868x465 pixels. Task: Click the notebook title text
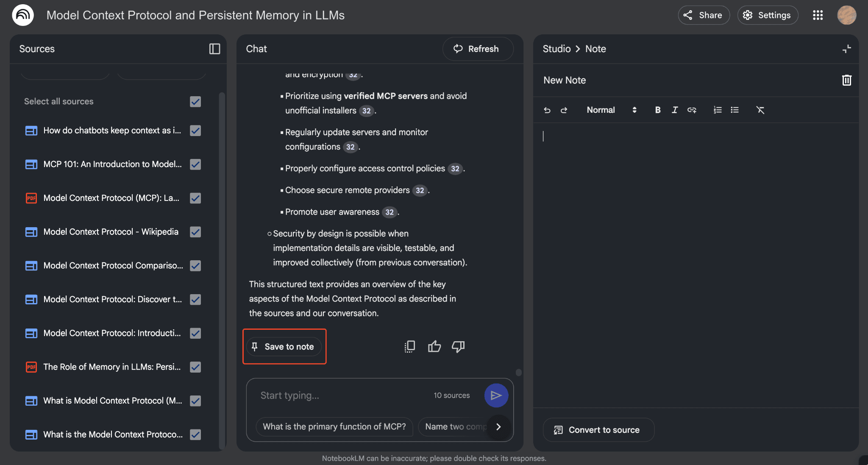[195, 15]
